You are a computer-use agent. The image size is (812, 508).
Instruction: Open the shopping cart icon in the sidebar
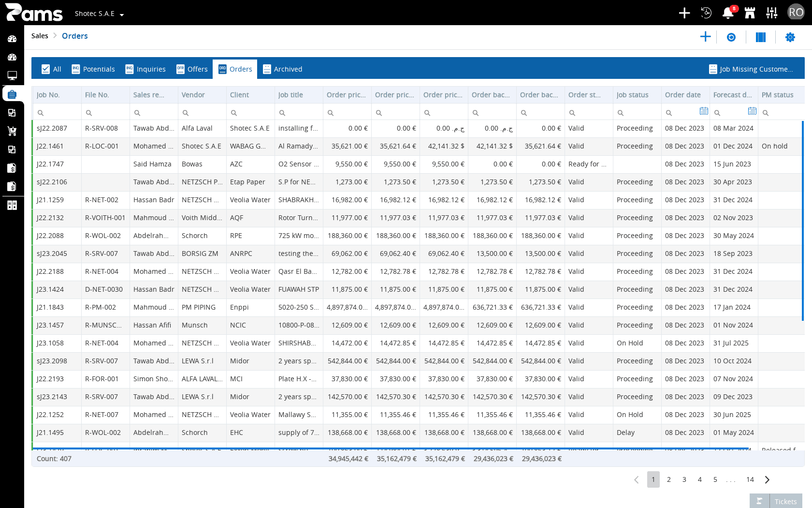click(12, 131)
